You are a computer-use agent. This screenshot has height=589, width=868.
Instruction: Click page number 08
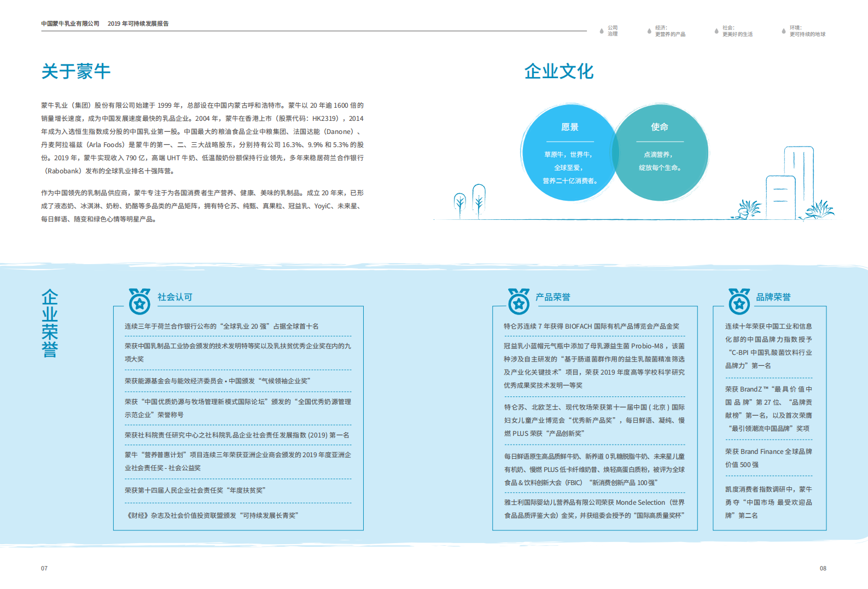click(823, 568)
